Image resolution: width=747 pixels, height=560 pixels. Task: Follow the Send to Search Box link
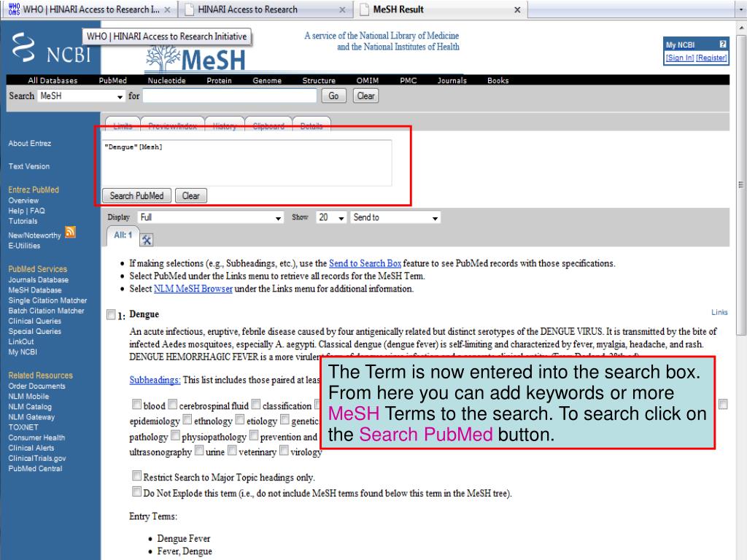pos(365,263)
